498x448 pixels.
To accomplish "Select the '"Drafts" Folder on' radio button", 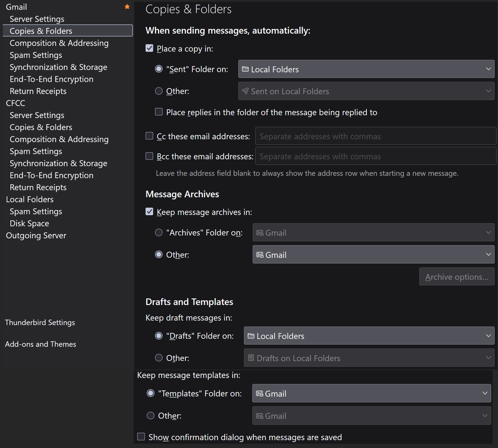I will pyautogui.click(x=159, y=336).
